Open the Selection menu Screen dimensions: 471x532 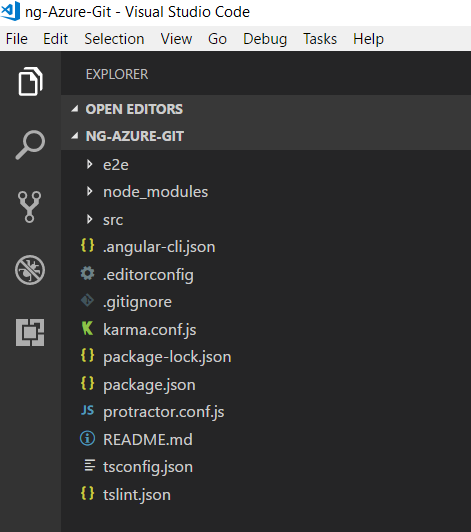point(114,39)
